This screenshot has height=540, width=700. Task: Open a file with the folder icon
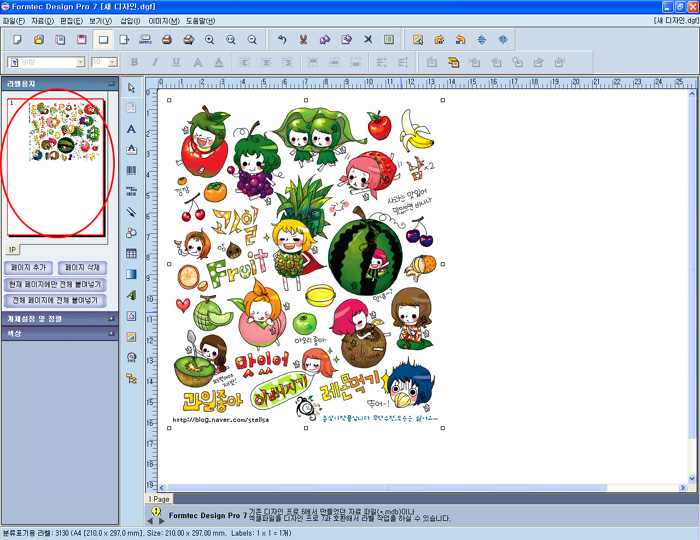click(39, 40)
